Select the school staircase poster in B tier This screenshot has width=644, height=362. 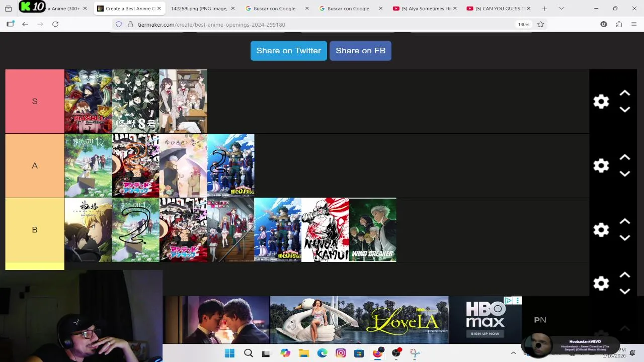(230, 230)
